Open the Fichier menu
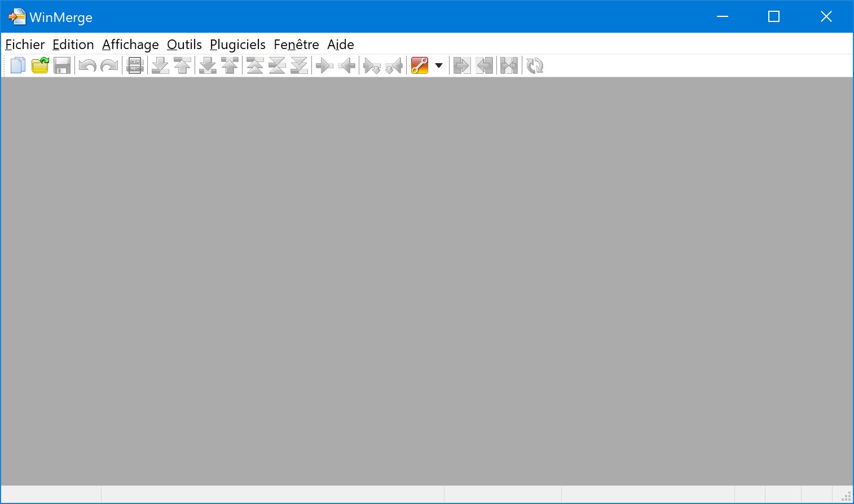 pyautogui.click(x=25, y=45)
